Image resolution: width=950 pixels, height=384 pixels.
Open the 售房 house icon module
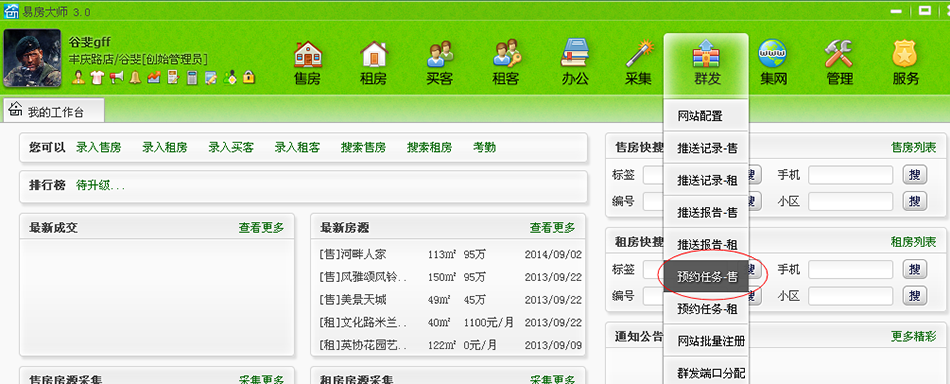(308, 62)
